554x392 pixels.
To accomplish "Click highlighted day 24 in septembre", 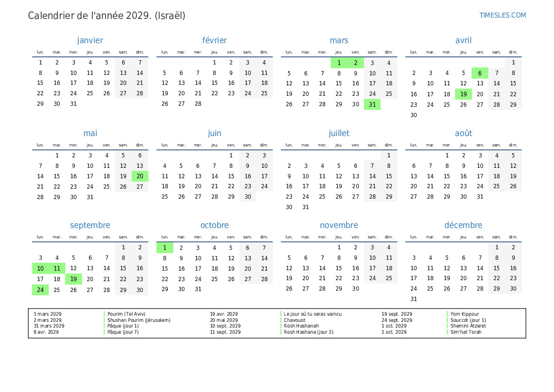I will pos(40,290).
